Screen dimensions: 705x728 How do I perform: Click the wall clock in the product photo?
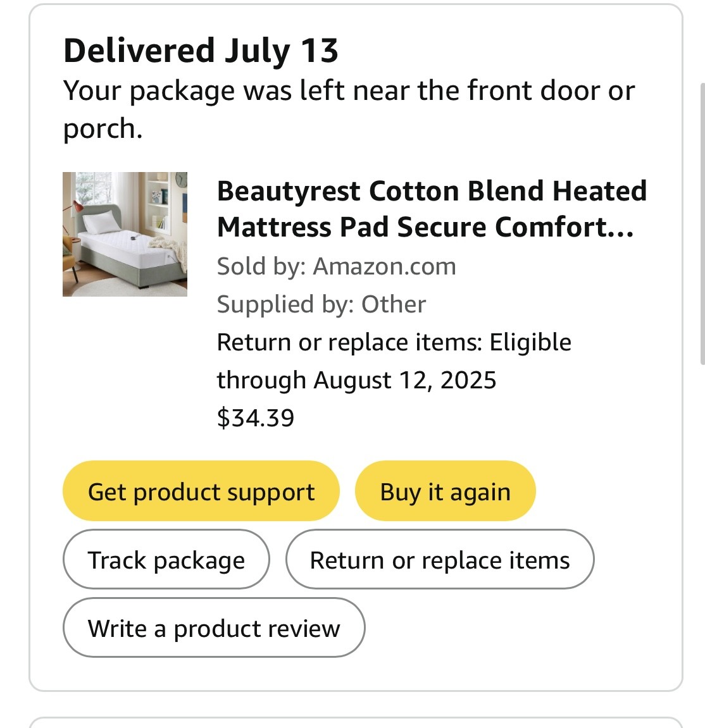tap(181, 180)
